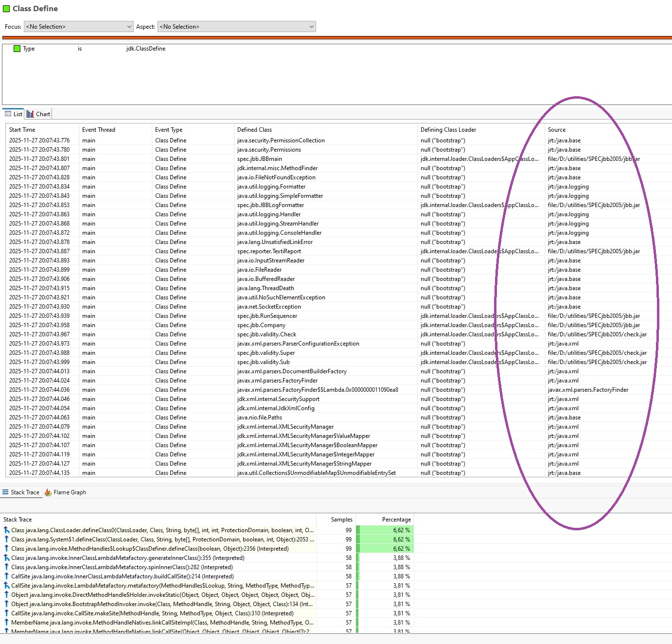This screenshot has width=672, height=644.
Task: Open the Focus dropdown
Action: click(78, 27)
